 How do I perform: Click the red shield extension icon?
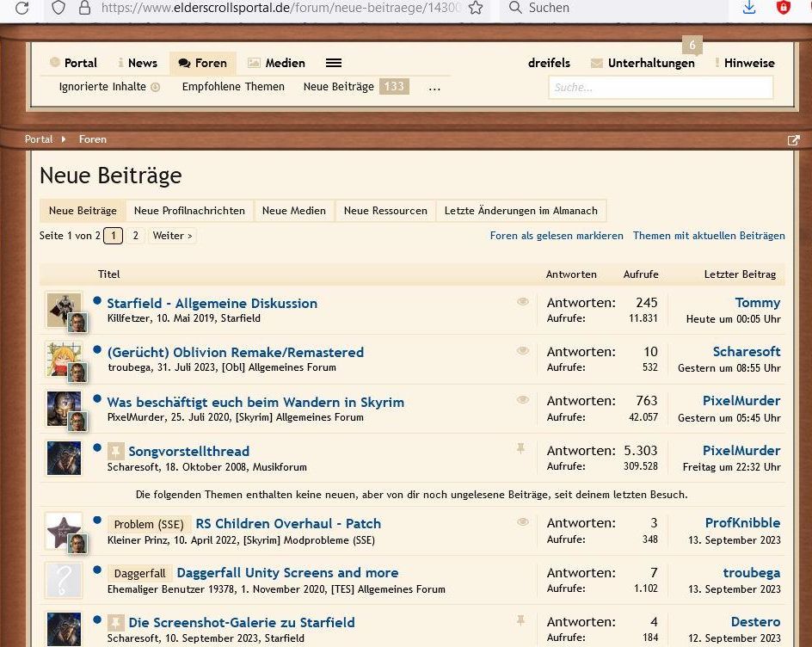[x=784, y=8]
